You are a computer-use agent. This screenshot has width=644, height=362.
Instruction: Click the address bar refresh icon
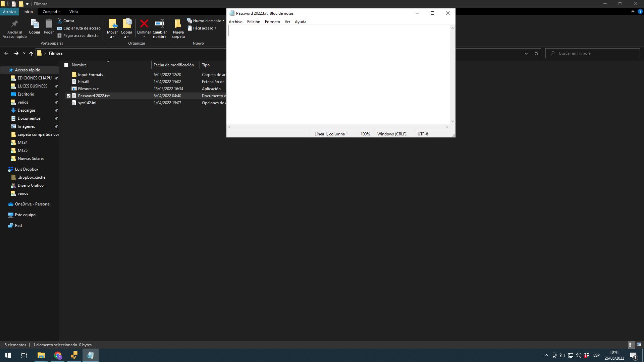point(536,53)
